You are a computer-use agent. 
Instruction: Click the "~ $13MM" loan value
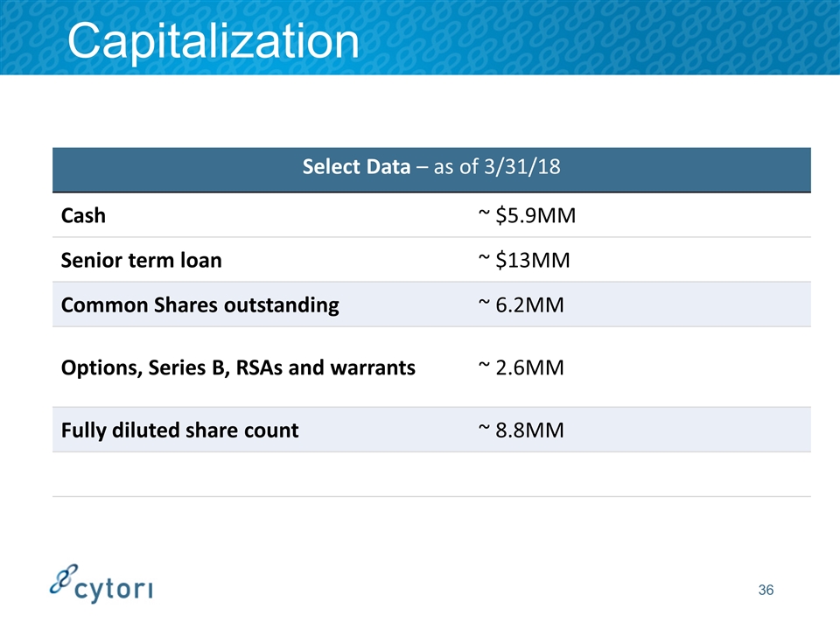521,260
